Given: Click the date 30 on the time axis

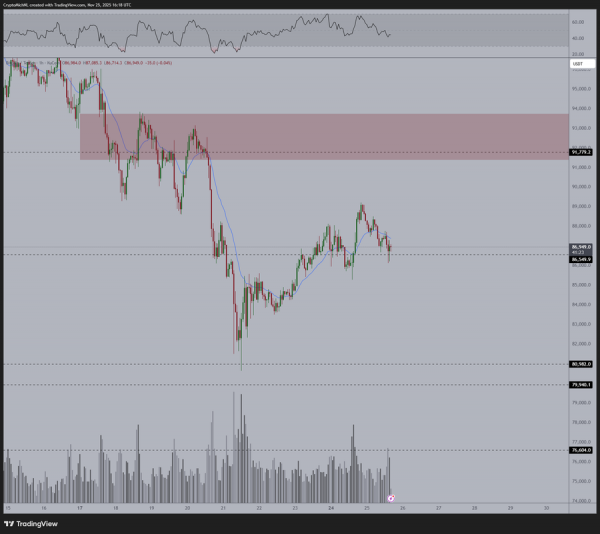Looking at the screenshot, I should (x=546, y=508).
